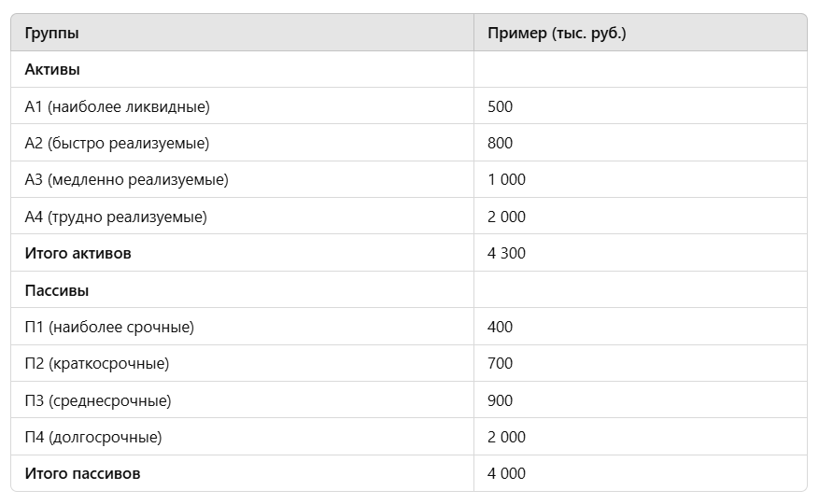Click the total assets value 4 300
Screen dimensions: 819x504
click(506, 253)
